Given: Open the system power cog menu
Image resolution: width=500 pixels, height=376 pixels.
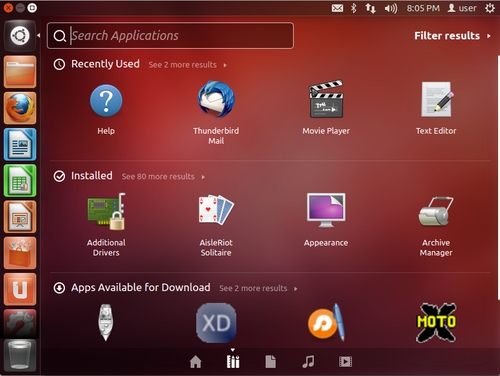Looking at the screenshot, I should click(490, 8).
